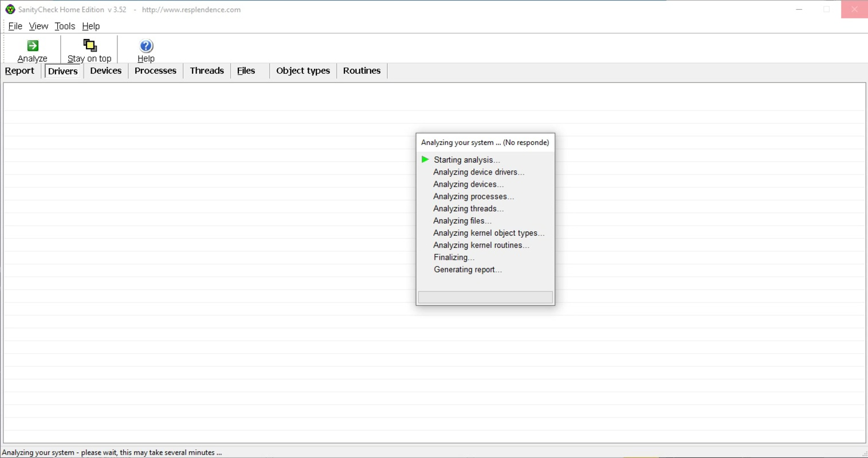
Task: Click 'Analyzing kernel object types...' text
Action: click(x=489, y=233)
